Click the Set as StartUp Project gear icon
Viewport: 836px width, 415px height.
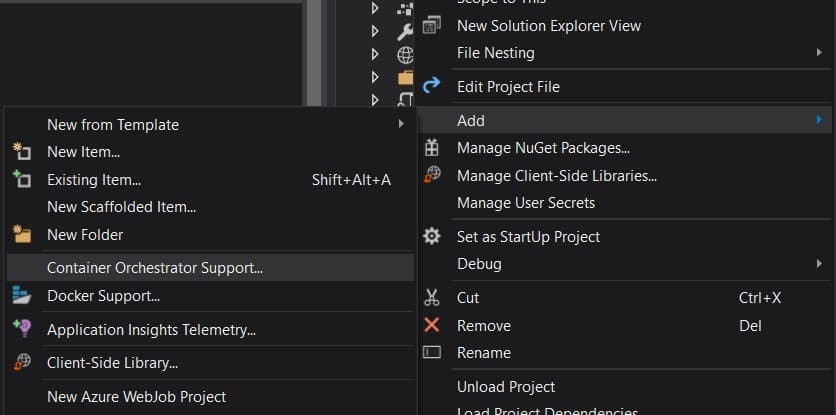[432, 237]
